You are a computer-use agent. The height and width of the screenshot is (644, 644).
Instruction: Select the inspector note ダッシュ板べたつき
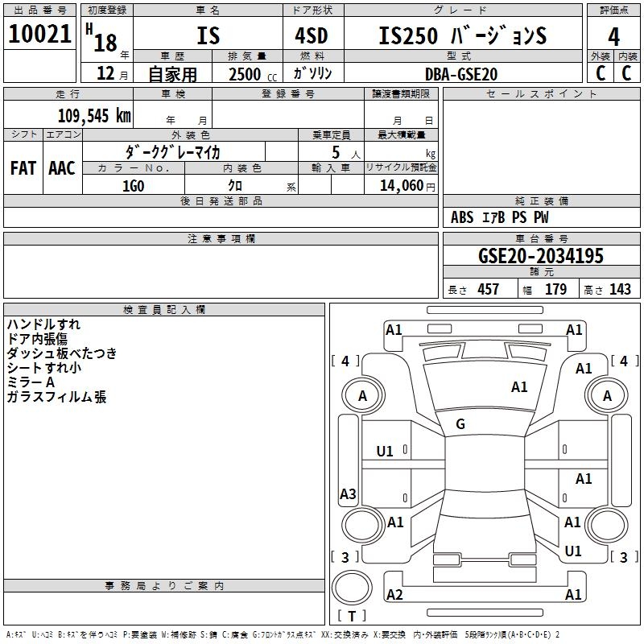[62, 353]
